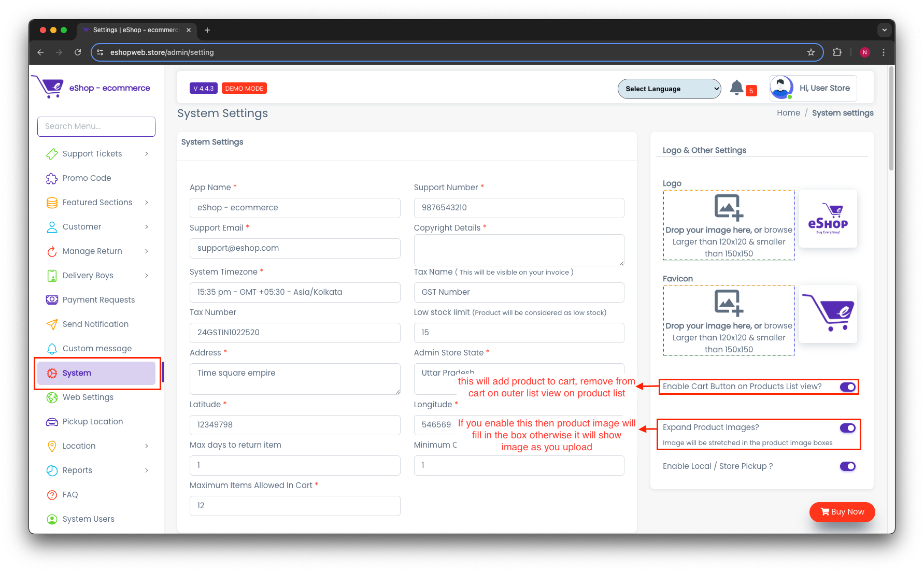This screenshot has height=572, width=924.
Task: Click the Send Notification paper plane icon
Action: (52, 324)
